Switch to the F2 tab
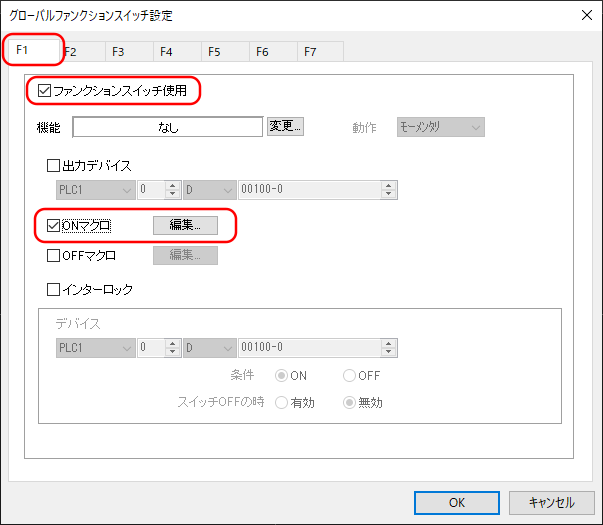603x525 pixels. tap(72, 51)
